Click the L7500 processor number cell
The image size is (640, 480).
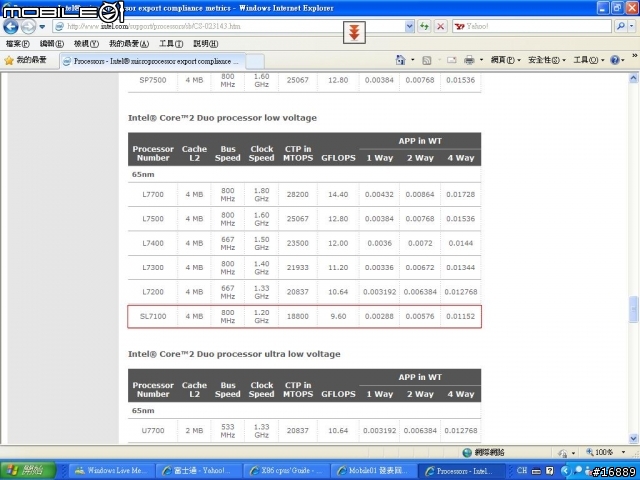pos(153,219)
